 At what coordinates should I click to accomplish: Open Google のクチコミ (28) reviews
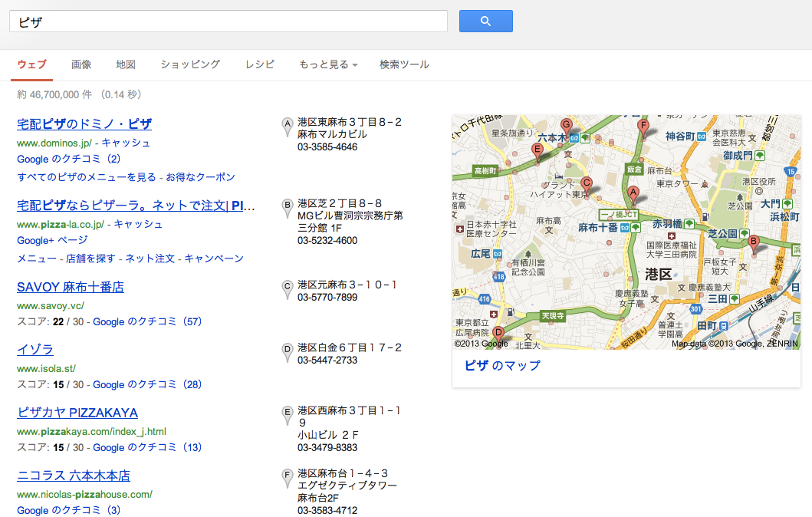coord(147,384)
